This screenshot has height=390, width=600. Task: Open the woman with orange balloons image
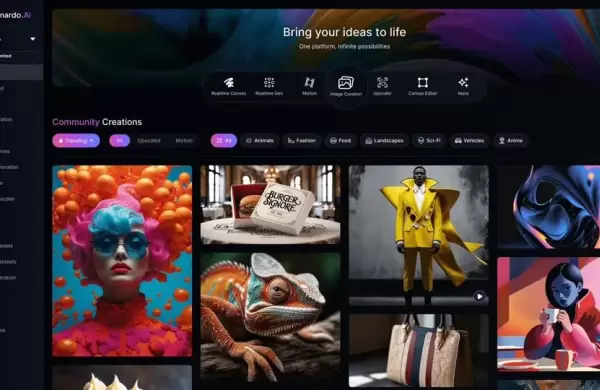tap(122, 261)
